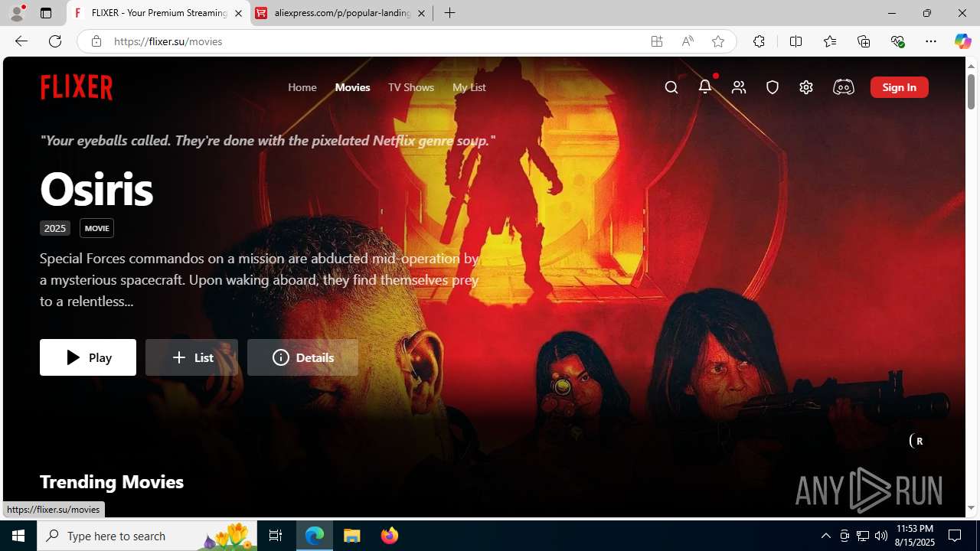980x551 pixels.
Task: Switch to the aliexpress tab
Action: [341, 13]
